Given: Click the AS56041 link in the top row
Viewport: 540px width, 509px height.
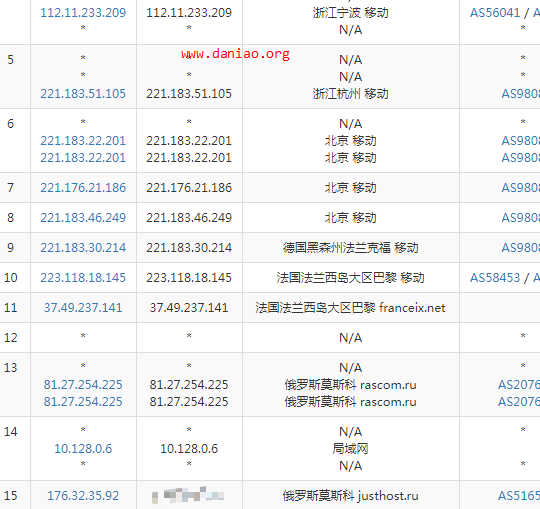Looking at the screenshot, I should coord(495,13).
